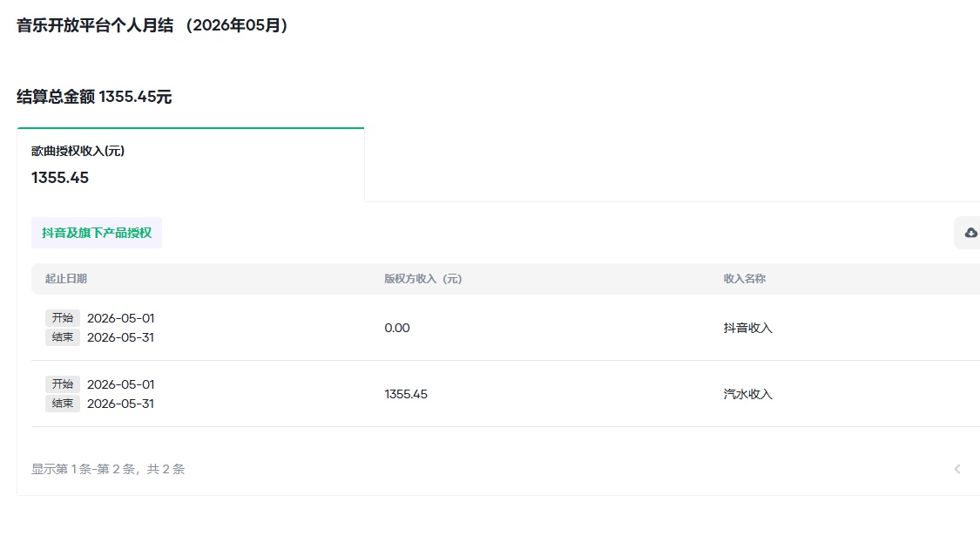Click start date 2026-05-01 in 抖音收入 row

click(x=120, y=318)
